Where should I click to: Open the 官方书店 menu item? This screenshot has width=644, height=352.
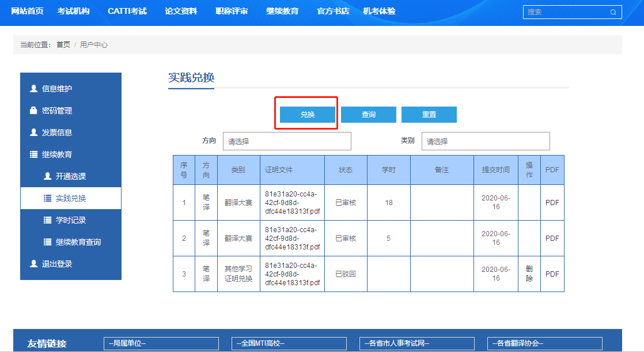click(x=333, y=12)
